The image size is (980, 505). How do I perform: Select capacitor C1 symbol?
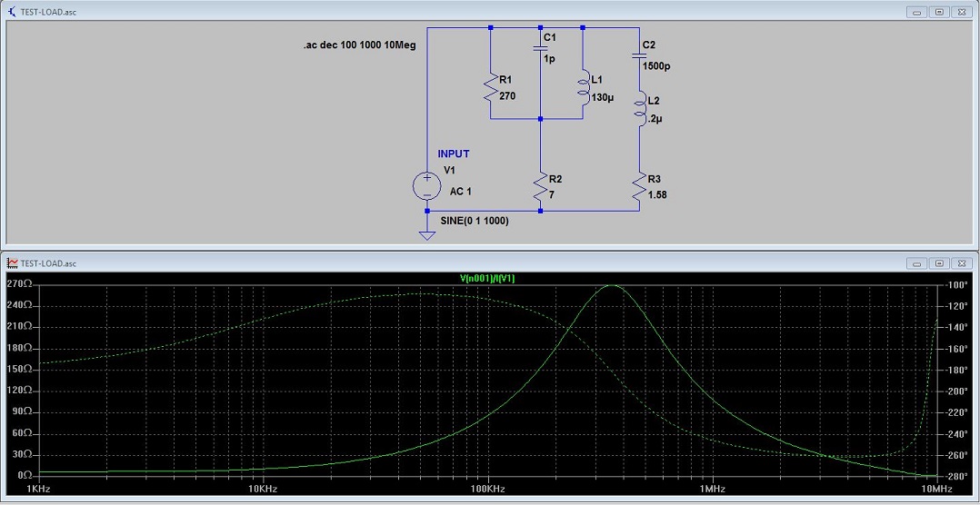(540, 47)
